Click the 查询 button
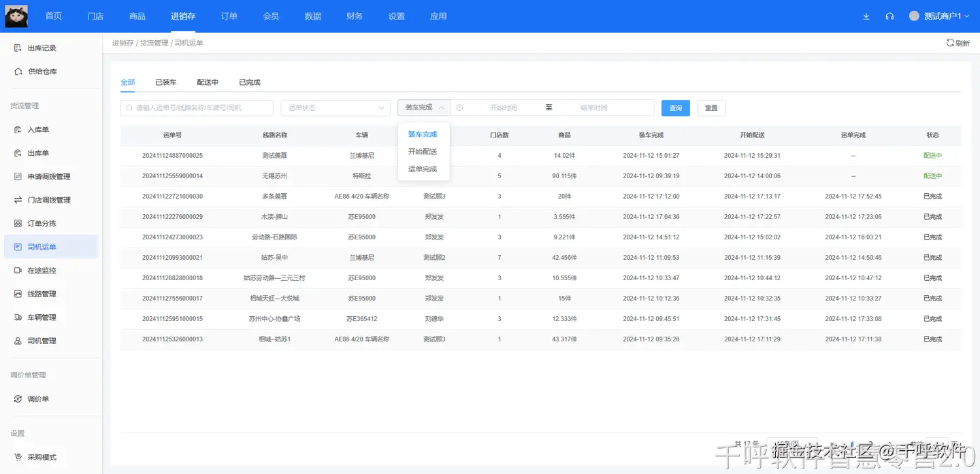The height and width of the screenshot is (474, 980). point(676,108)
